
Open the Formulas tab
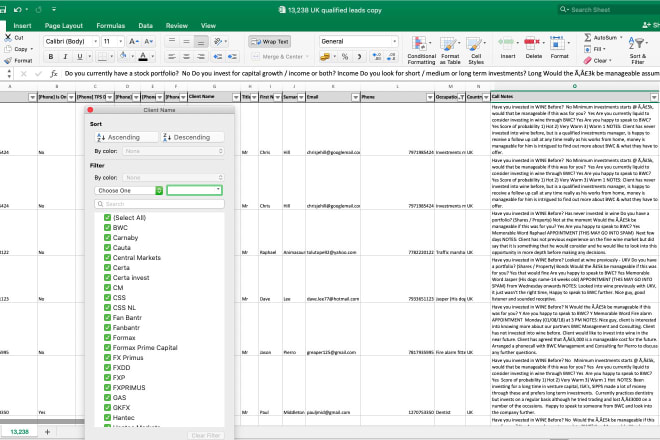coord(111,26)
